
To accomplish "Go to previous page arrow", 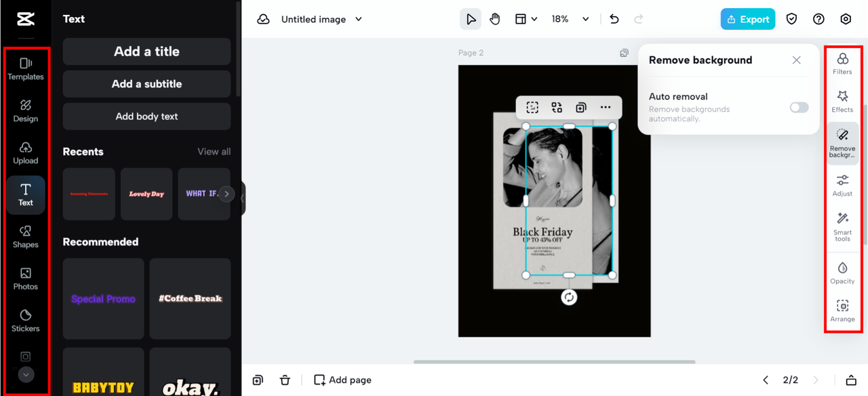I will [x=766, y=380].
